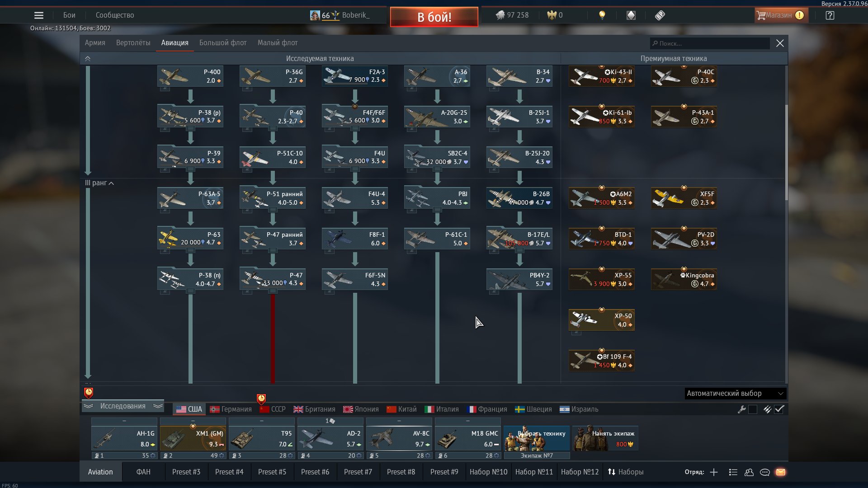Open the diamond-shaped icon in top bar

(x=631, y=15)
